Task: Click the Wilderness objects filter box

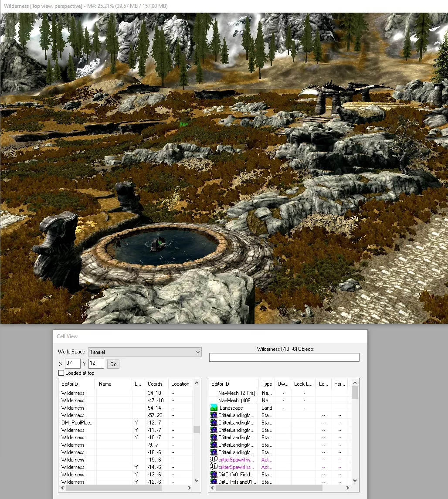Action: 284,357
